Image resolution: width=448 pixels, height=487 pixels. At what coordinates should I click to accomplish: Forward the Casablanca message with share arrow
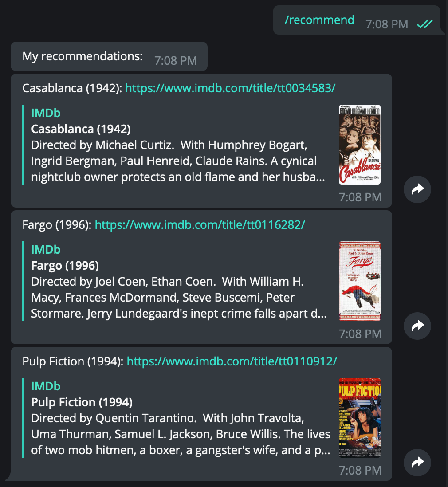click(x=417, y=189)
